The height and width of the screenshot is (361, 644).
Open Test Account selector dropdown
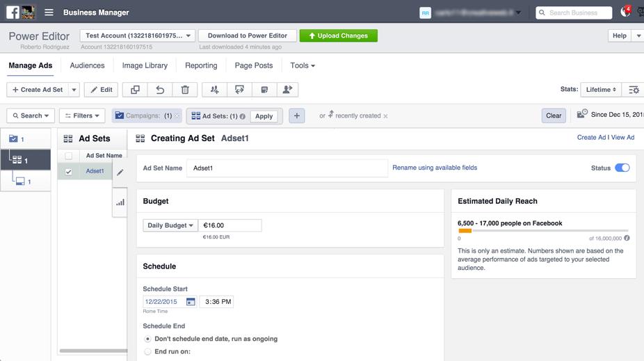pos(138,35)
